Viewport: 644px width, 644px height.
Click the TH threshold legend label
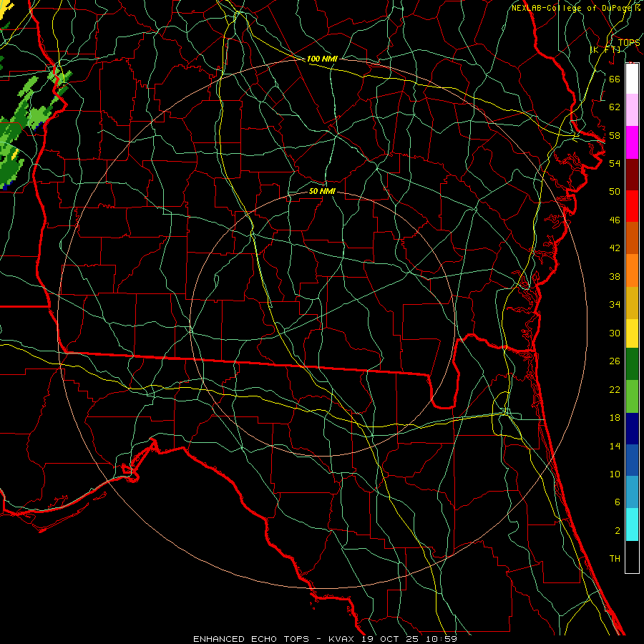coord(615,559)
